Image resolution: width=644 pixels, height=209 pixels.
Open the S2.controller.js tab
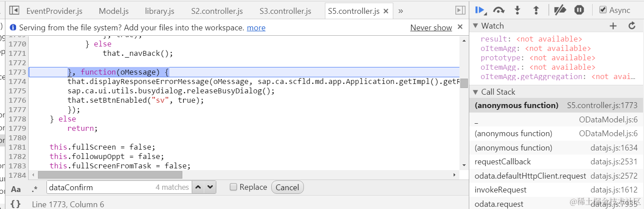217,11
